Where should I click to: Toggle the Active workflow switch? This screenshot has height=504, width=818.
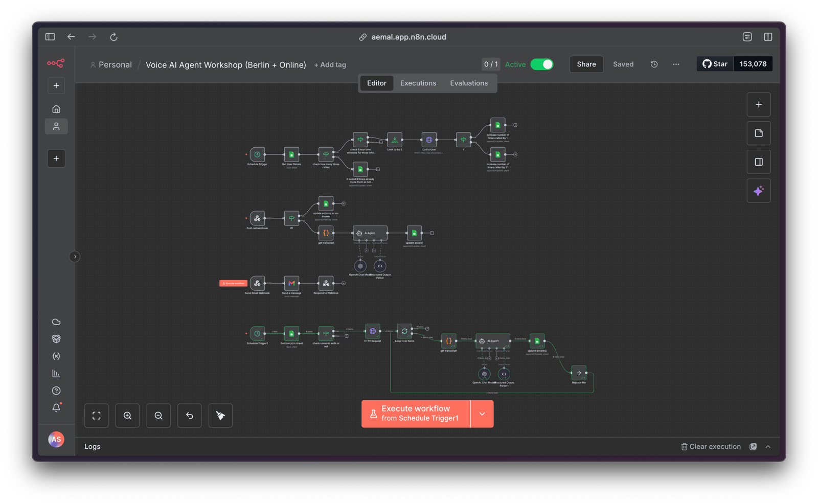click(542, 64)
